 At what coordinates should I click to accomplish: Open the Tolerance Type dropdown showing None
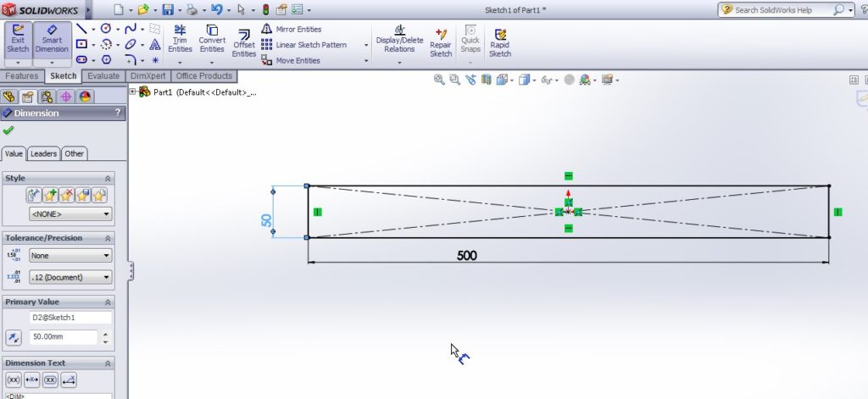[70, 256]
